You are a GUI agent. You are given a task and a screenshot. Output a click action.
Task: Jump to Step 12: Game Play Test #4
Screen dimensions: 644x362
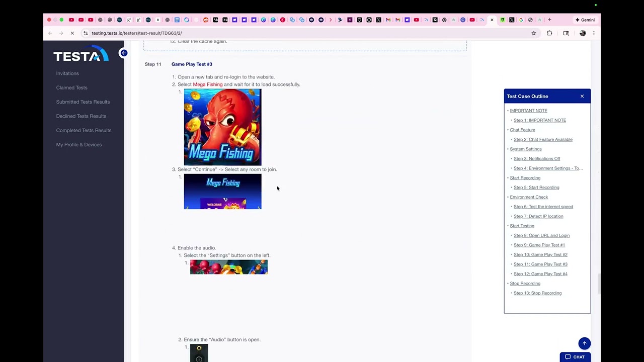click(x=540, y=274)
